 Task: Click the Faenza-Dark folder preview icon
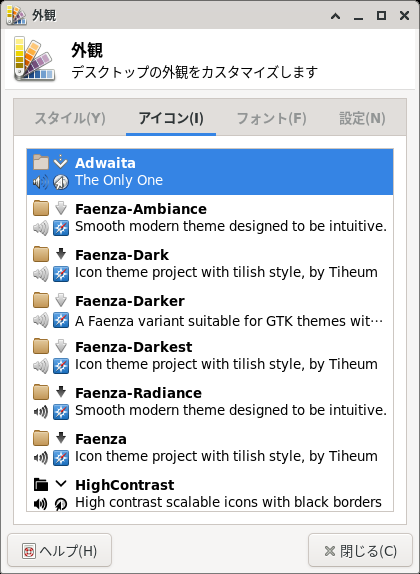[41, 254]
